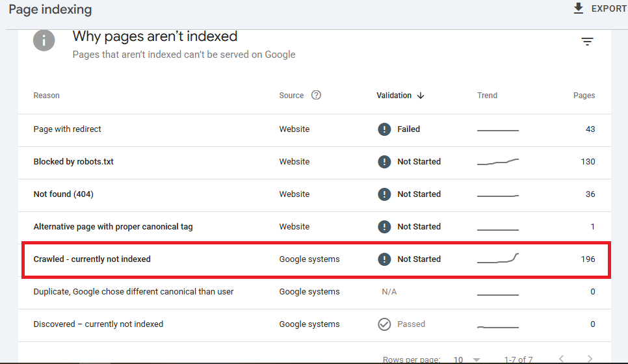628x364 pixels.
Task: Click Google systems source in Crawled row
Action: [309, 259]
